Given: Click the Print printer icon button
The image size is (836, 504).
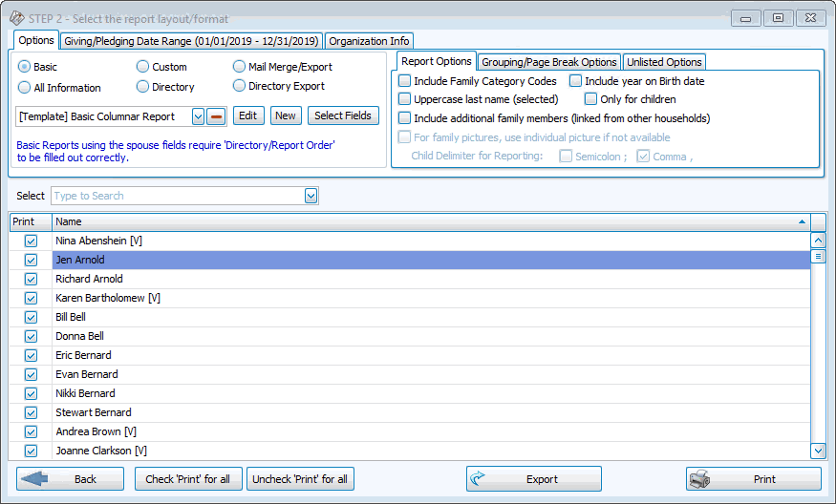Looking at the screenshot, I should pos(753,479).
